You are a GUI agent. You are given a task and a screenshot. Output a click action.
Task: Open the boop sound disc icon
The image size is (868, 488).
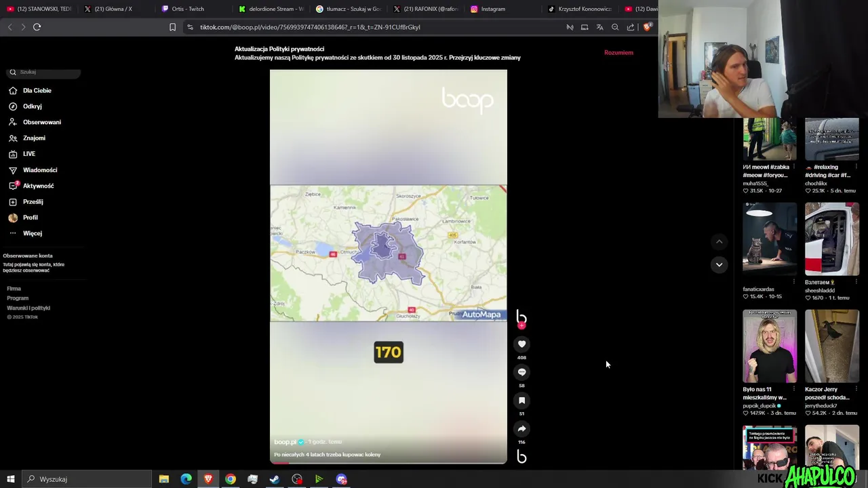[x=521, y=457]
